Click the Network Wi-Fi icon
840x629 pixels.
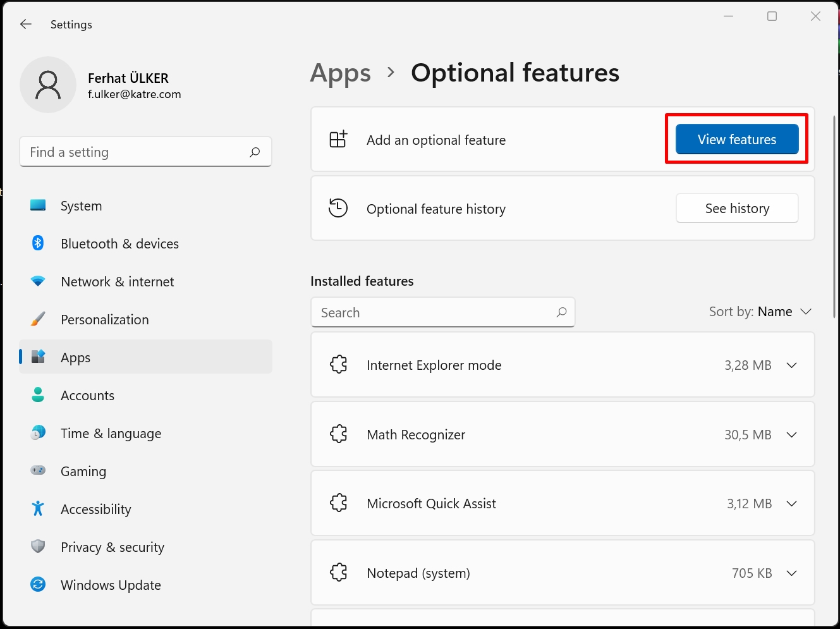click(38, 281)
